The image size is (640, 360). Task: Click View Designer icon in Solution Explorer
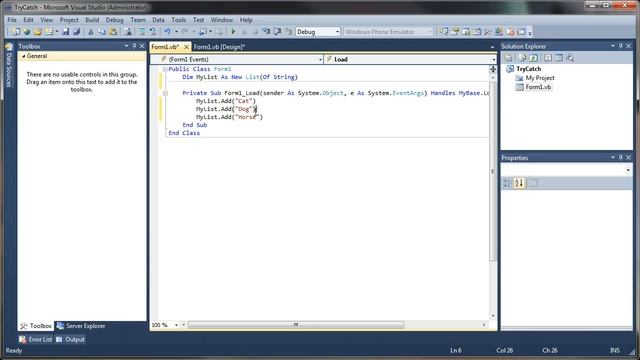coord(559,58)
